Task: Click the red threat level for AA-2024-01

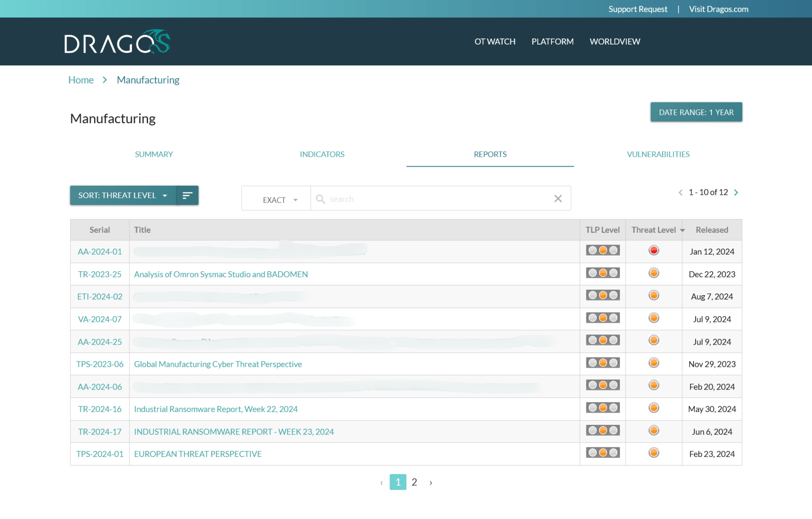Action: (x=653, y=251)
